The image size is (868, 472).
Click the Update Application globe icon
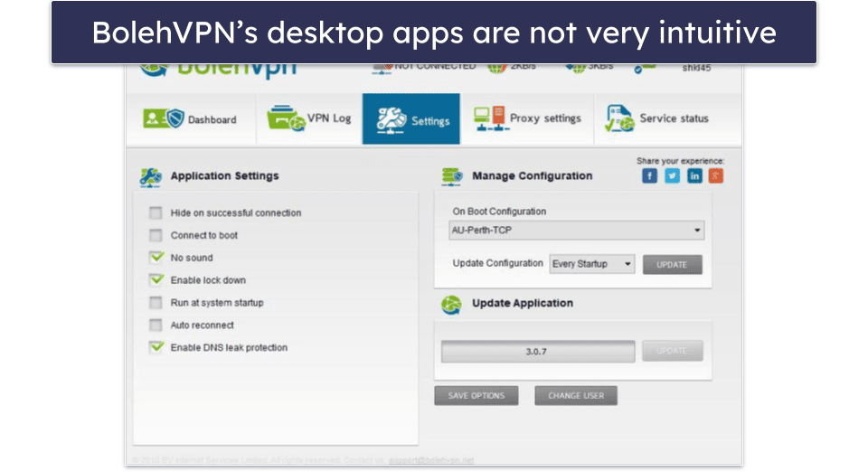click(x=451, y=305)
